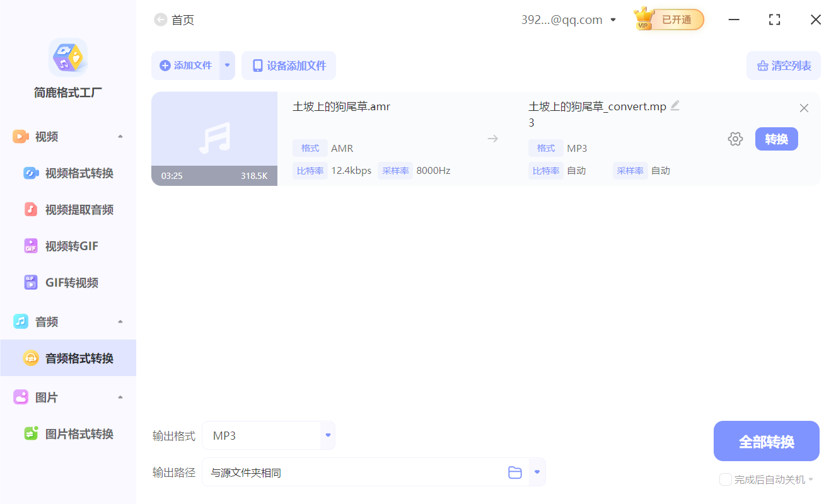Go back using the 首页 back arrow
Viewport: 836px width, 504px height.
(x=160, y=20)
